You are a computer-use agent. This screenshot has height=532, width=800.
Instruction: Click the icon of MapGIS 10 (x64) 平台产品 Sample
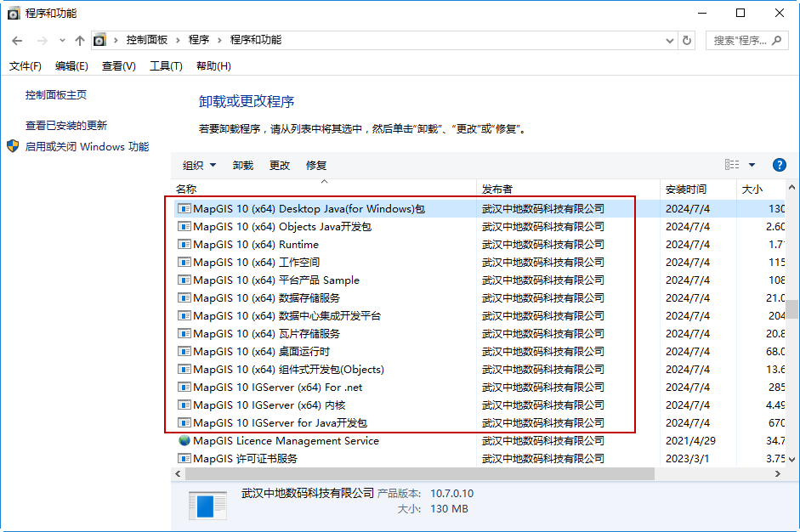point(184,280)
